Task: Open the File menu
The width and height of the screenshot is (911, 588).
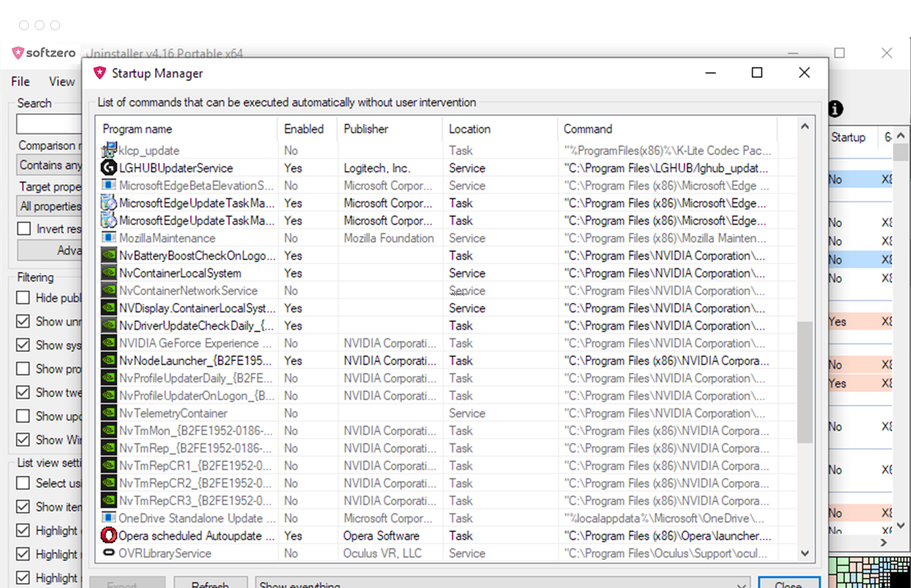Action: 20,81
